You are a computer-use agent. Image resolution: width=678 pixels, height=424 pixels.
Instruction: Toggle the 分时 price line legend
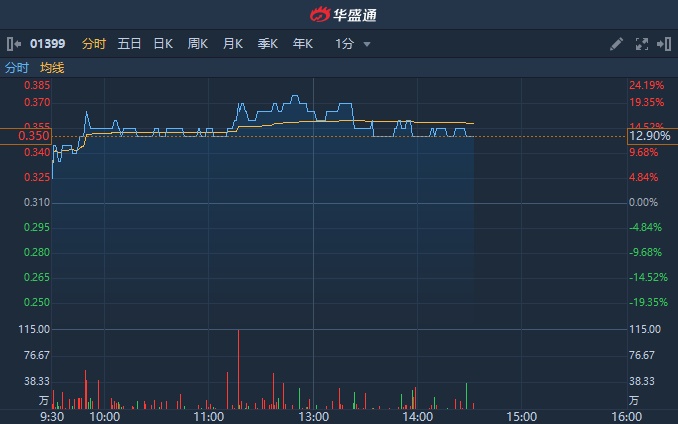click(x=17, y=68)
